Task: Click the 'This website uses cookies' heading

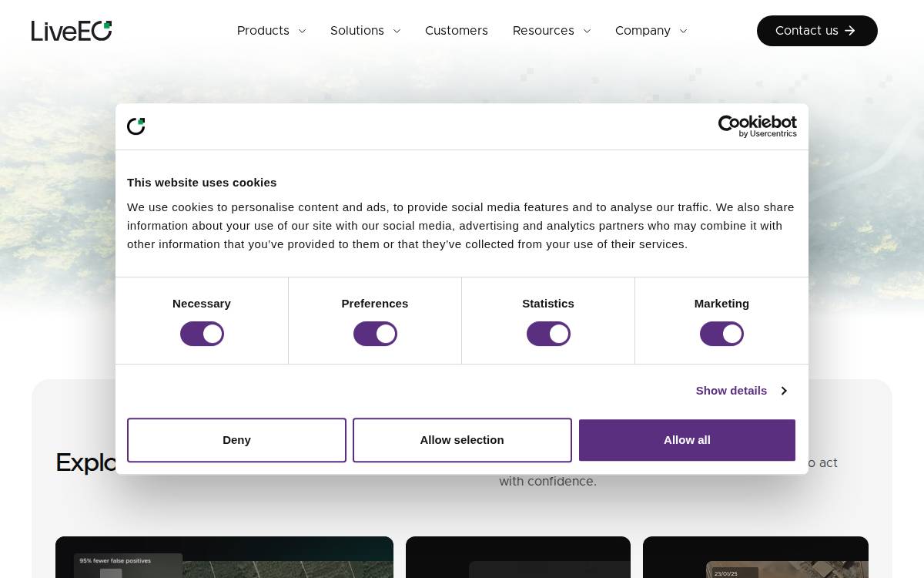Action: [202, 183]
